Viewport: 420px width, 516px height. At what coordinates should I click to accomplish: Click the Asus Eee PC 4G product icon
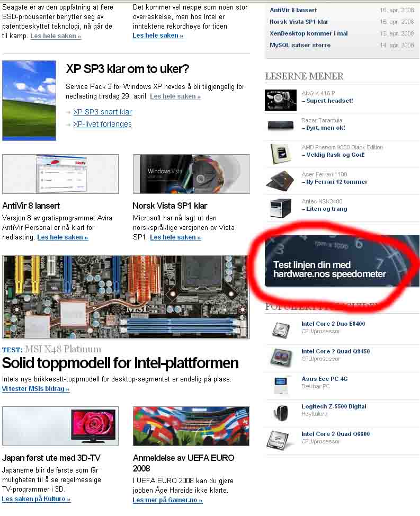[x=281, y=385]
